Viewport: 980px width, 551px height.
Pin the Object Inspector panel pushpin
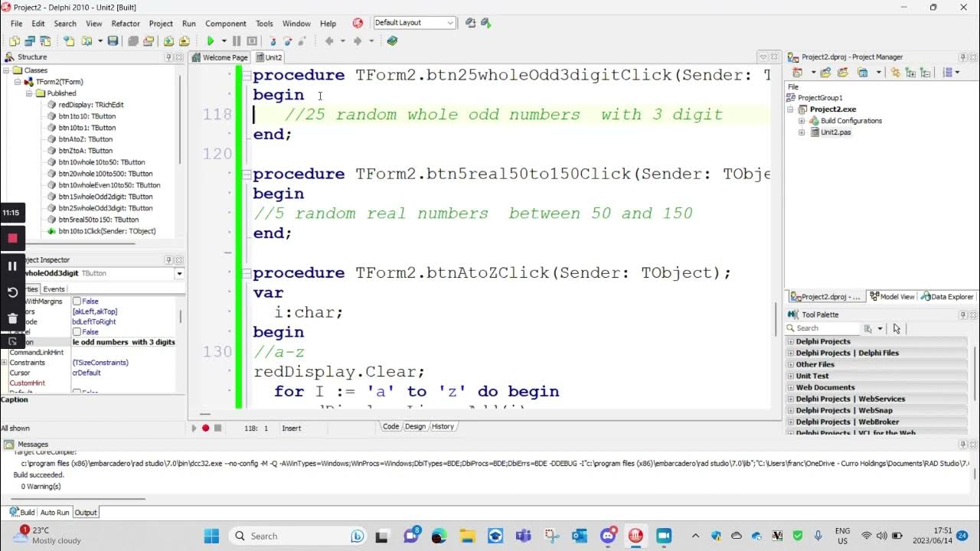(168, 260)
